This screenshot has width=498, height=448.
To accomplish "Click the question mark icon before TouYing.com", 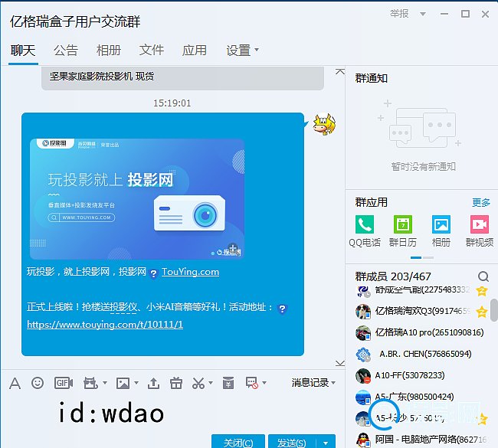I will point(153,273).
